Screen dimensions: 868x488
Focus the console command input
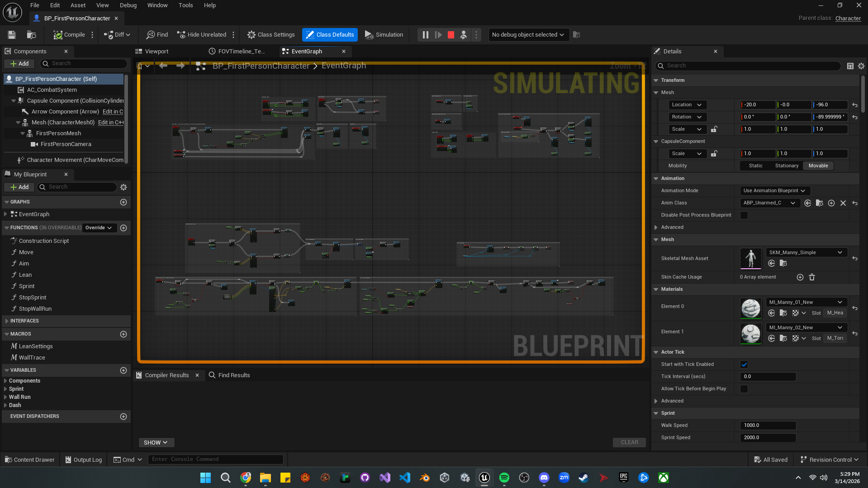215,460
